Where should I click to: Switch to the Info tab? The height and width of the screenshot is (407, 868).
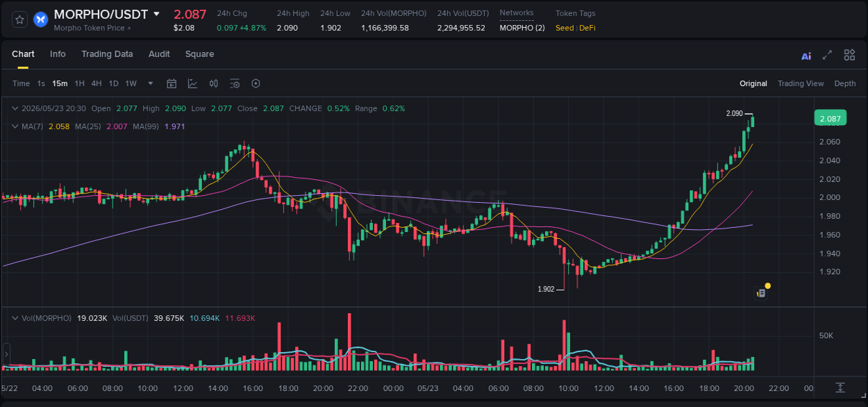(x=58, y=54)
